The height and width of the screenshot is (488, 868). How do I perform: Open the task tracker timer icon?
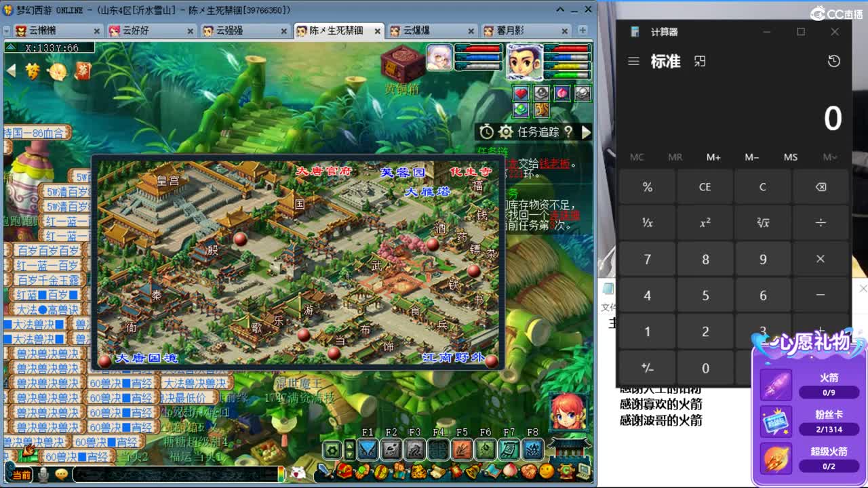click(x=486, y=131)
